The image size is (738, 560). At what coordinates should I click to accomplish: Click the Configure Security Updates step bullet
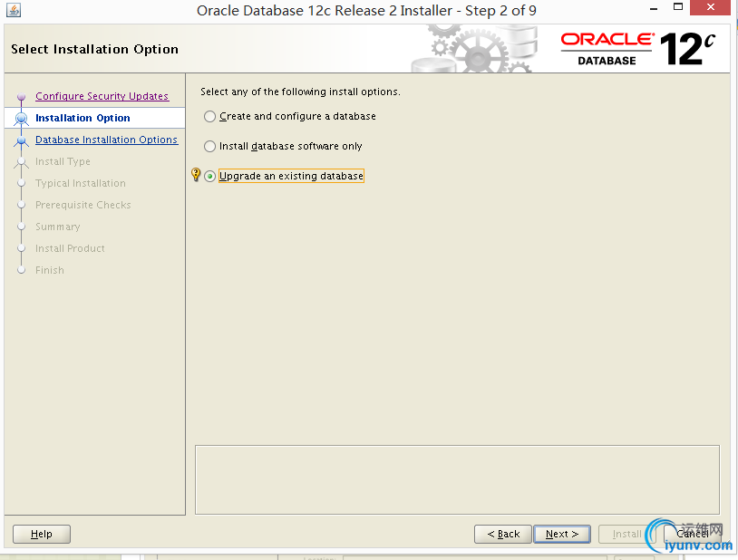point(21,97)
